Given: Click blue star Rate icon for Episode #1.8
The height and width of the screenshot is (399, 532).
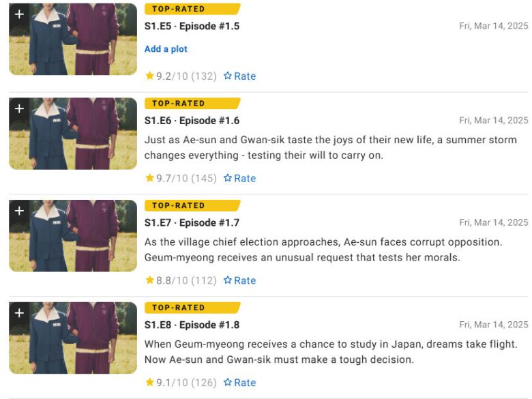Looking at the screenshot, I should point(228,383).
